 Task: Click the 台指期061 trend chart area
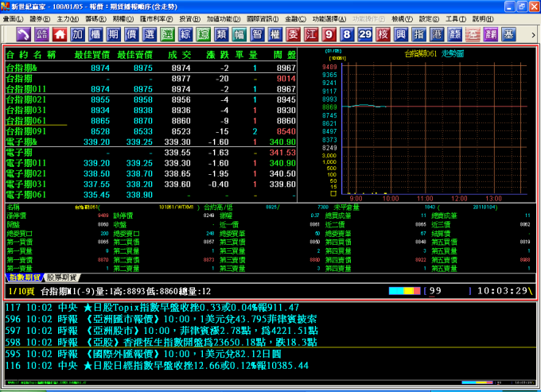434,130
